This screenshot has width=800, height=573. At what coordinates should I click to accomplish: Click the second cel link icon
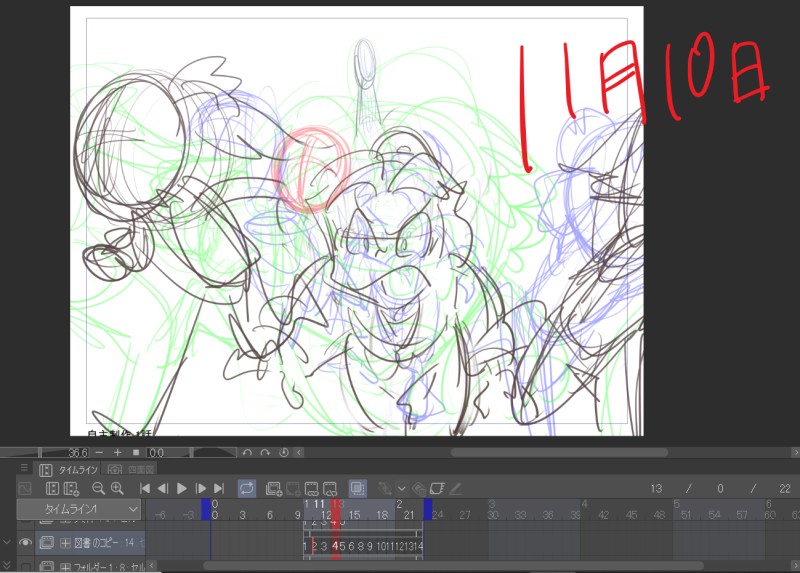[x=330, y=489]
